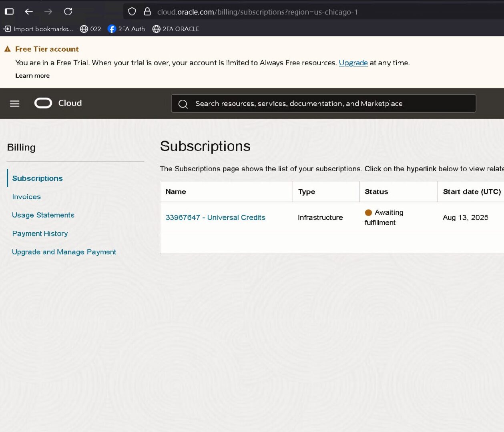Open the shield tracking protection icon
The image size is (504, 432).
pos(132,12)
